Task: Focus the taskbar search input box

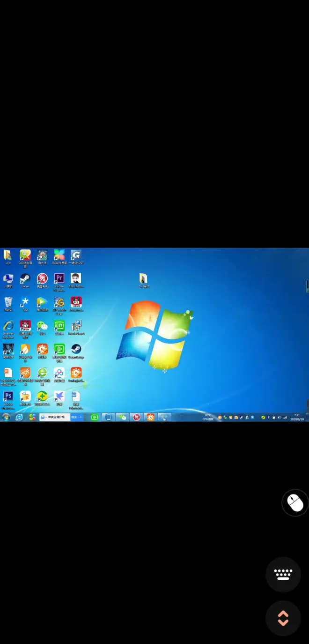Action: click(55, 417)
